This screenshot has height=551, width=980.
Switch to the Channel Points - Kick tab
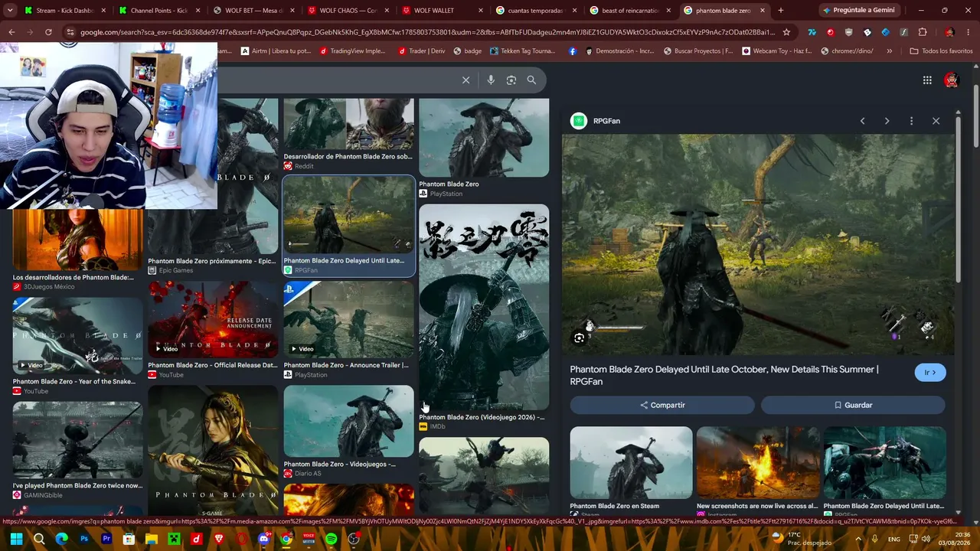point(159,11)
